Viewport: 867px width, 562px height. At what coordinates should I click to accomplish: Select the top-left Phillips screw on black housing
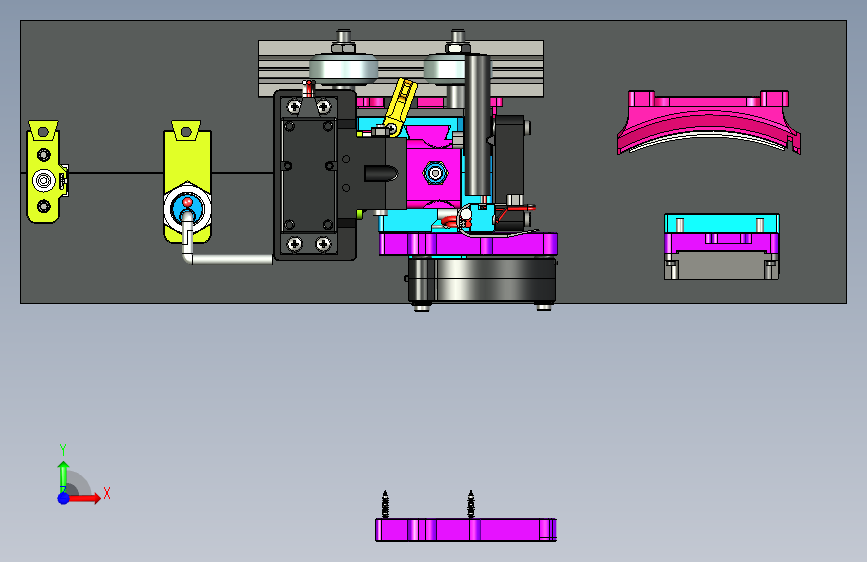tap(294, 106)
